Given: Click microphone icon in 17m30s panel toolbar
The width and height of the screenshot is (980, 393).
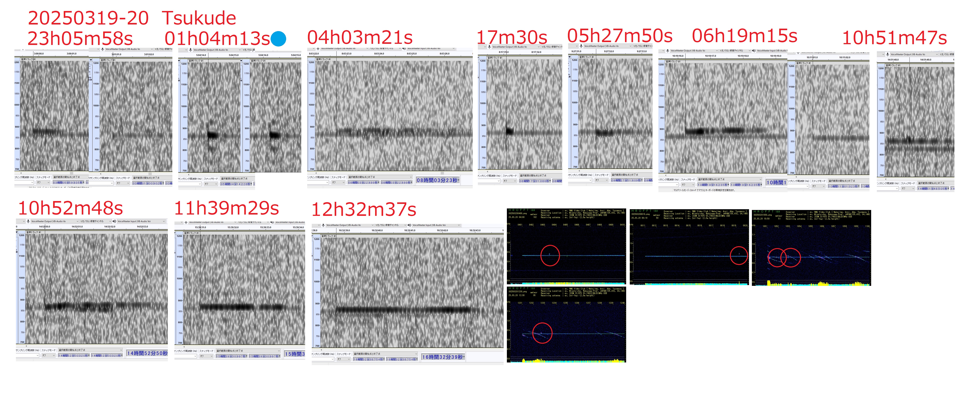Looking at the screenshot, I should (x=489, y=47).
